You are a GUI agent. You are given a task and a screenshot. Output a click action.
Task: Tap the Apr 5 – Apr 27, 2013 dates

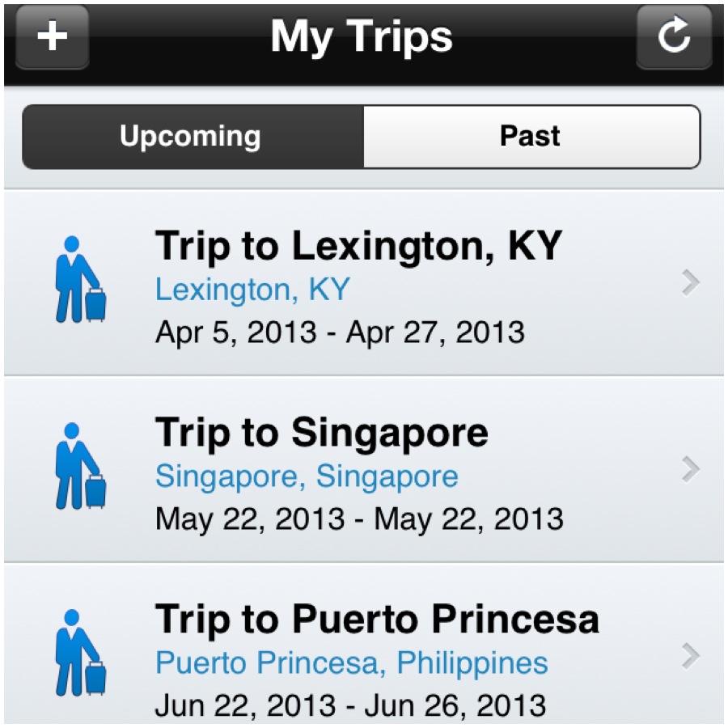pos(340,332)
